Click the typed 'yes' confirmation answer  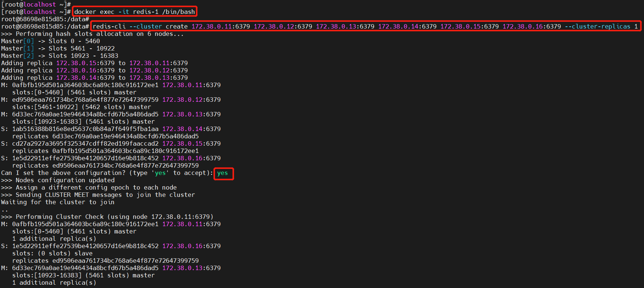[x=222, y=173]
